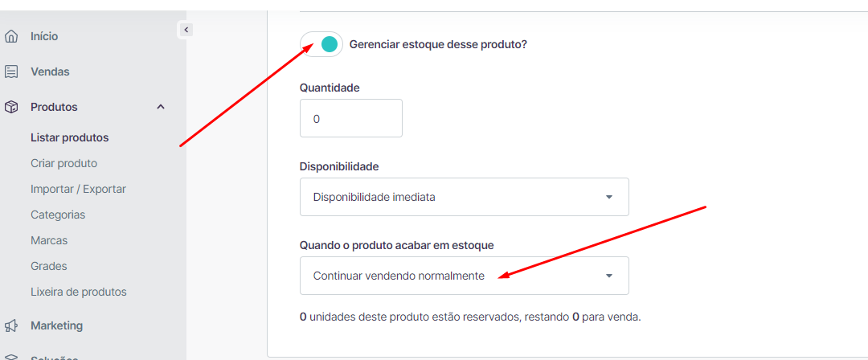Screen dimensions: 868x360
Task: Click the Marketing megaphone icon
Action: (x=11, y=325)
